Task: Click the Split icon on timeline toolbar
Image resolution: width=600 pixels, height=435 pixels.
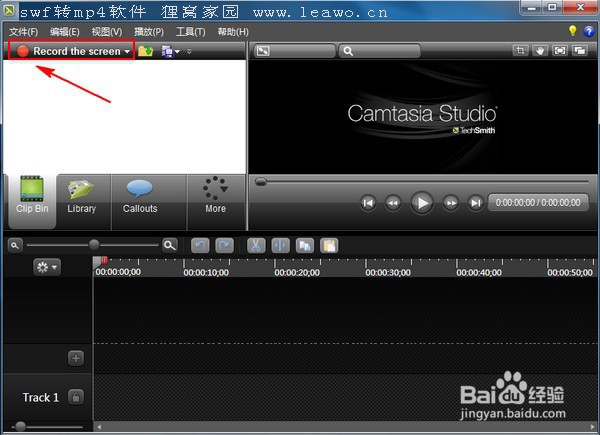Action: [280, 246]
